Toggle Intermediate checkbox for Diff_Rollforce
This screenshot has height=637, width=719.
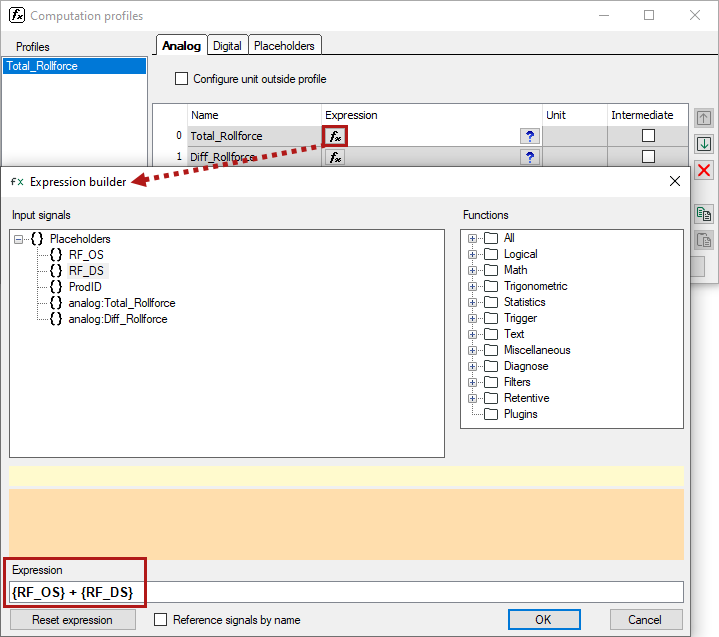click(648, 157)
